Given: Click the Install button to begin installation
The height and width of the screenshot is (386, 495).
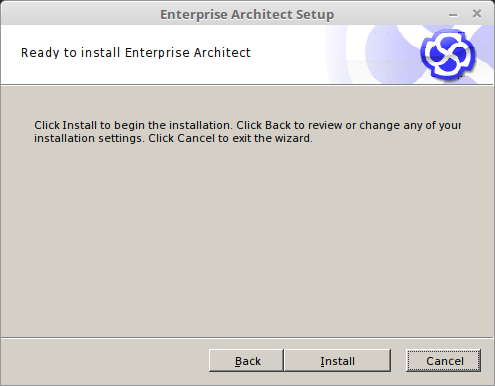Looking at the screenshot, I should coord(337,360).
